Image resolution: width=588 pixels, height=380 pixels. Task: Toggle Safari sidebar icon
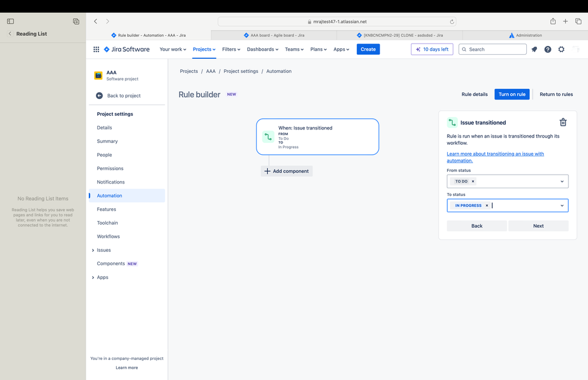11,21
